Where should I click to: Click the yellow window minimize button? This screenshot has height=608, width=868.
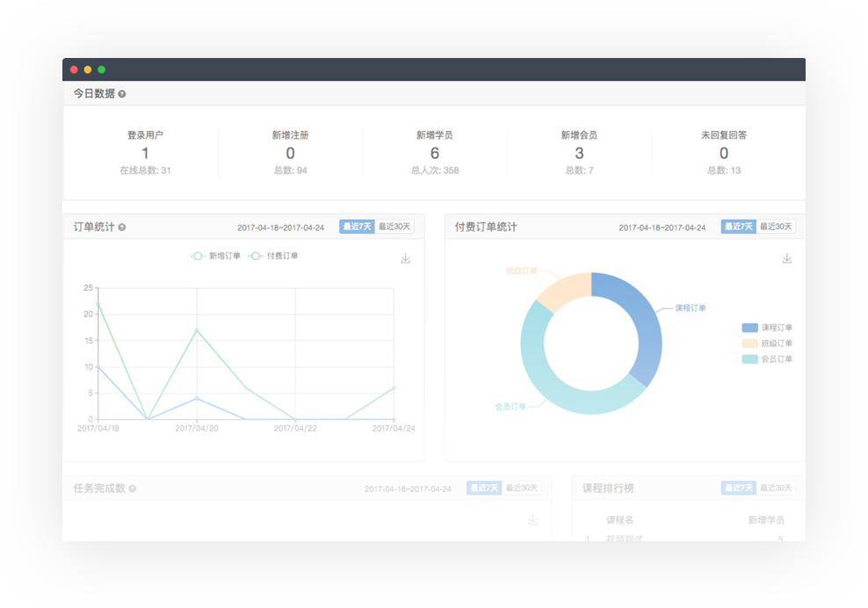pos(88,69)
